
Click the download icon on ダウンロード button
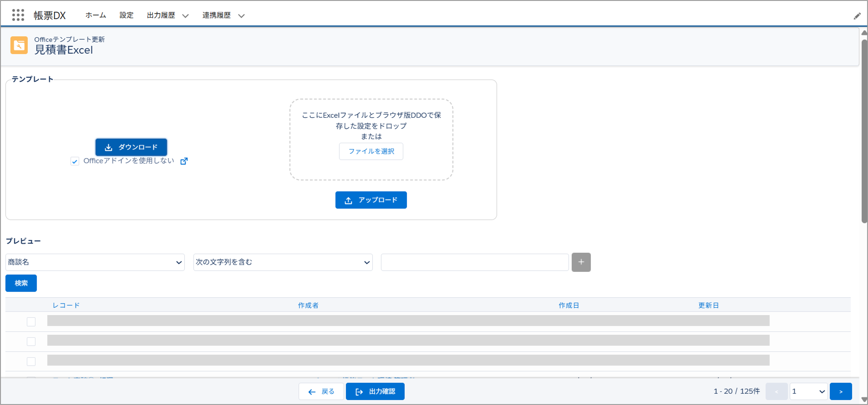click(108, 147)
